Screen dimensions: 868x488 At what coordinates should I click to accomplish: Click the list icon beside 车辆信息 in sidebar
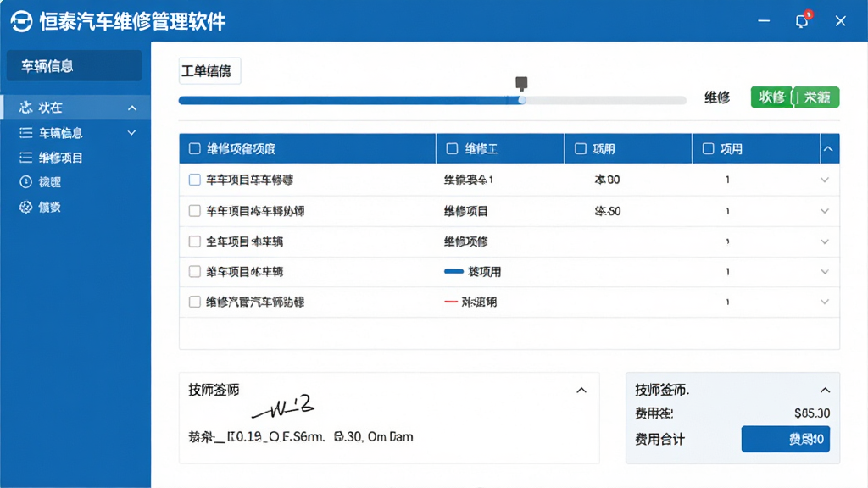(x=26, y=133)
